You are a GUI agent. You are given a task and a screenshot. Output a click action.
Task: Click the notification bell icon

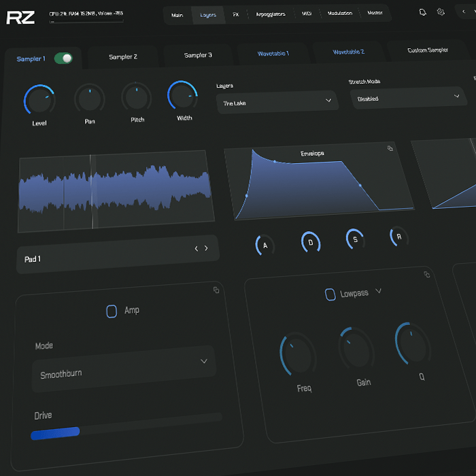coord(423,12)
